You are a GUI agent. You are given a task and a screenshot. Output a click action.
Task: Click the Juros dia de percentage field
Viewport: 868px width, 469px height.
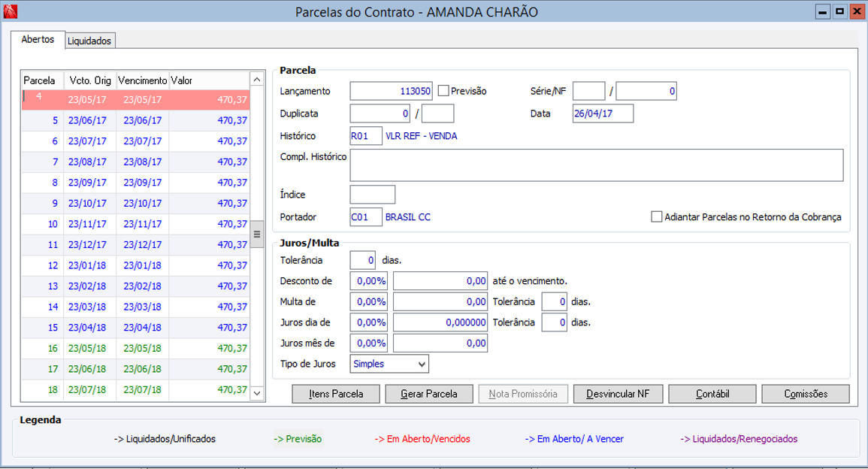[369, 322]
